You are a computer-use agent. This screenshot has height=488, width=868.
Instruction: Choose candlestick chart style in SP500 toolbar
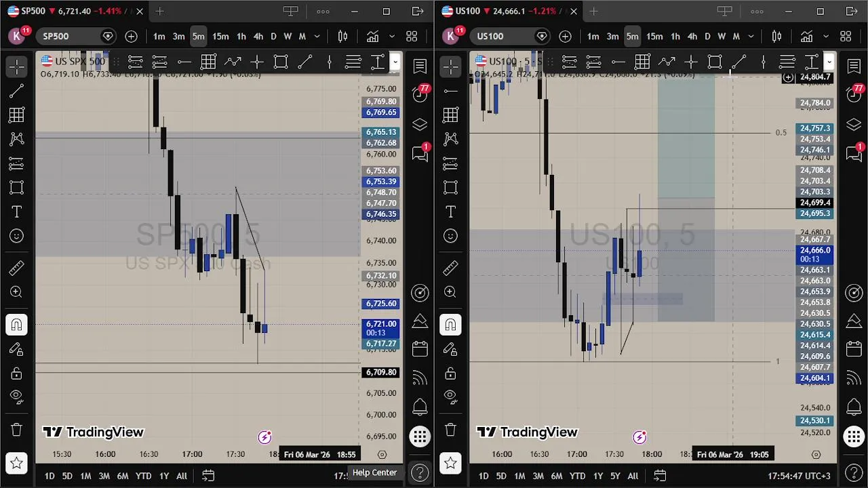(x=343, y=37)
